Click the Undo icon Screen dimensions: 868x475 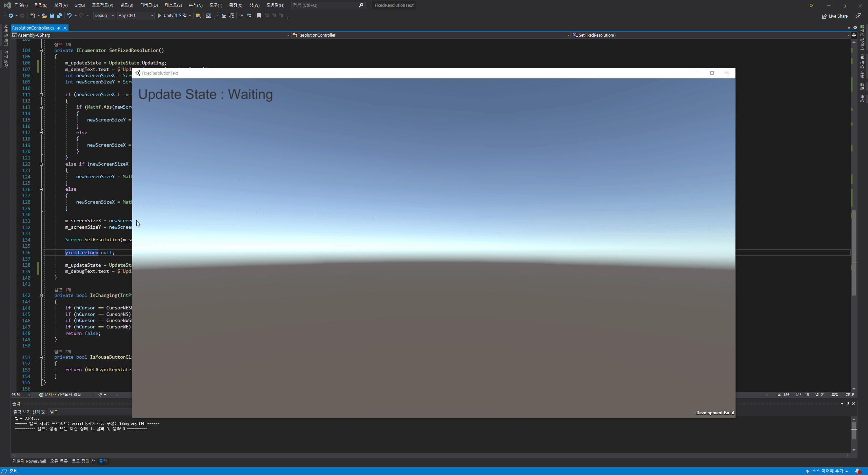tap(69, 16)
